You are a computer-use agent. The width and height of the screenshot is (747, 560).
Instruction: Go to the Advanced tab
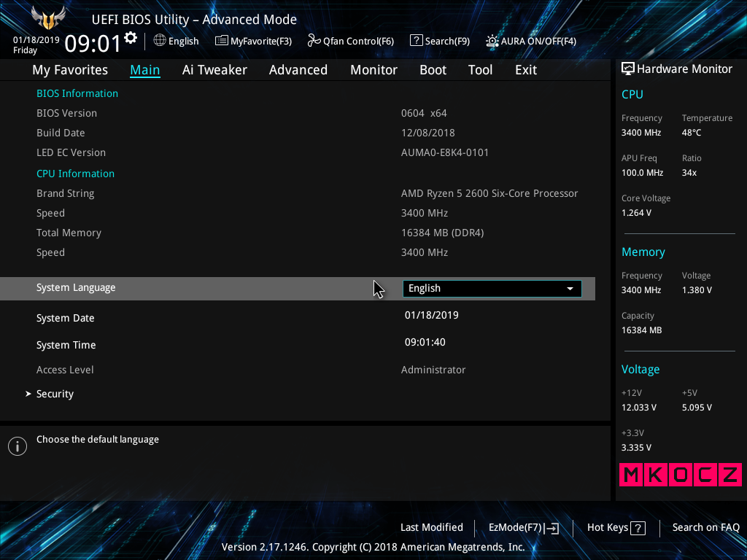(298, 70)
